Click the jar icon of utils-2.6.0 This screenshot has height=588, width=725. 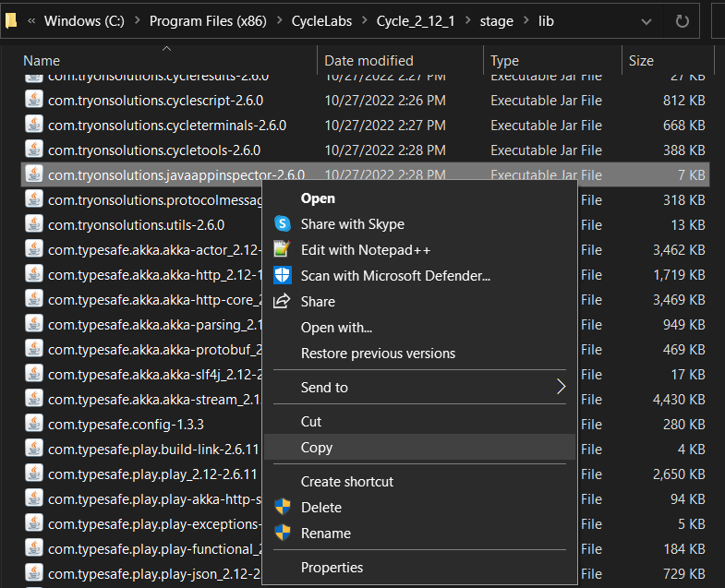[x=34, y=224]
